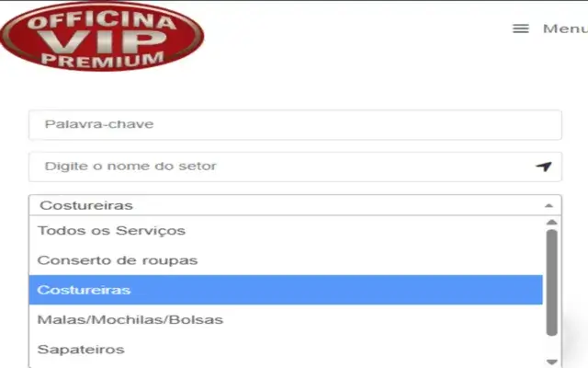
Task: Click the VIP text on the logo
Action: (102, 41)
